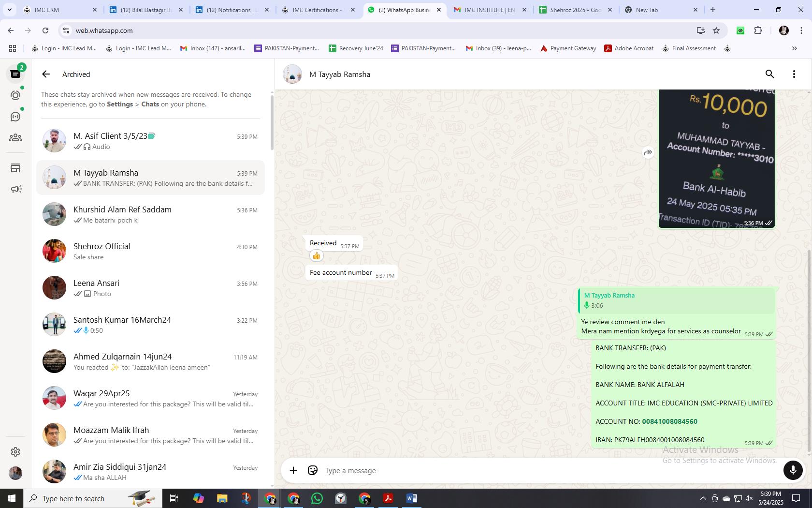
Task: Go back in browser history
Action: (11, 30)
